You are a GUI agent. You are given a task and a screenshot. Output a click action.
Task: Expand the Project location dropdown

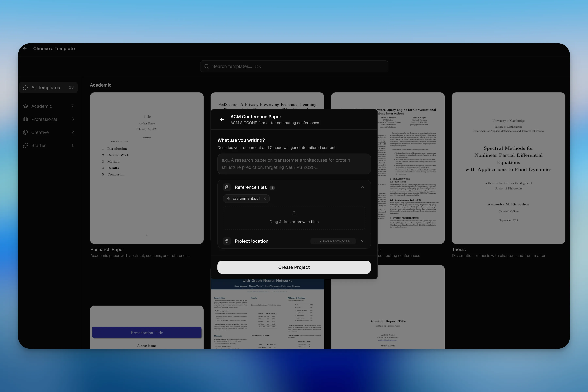pyautogui.click(x=363, y=241)
